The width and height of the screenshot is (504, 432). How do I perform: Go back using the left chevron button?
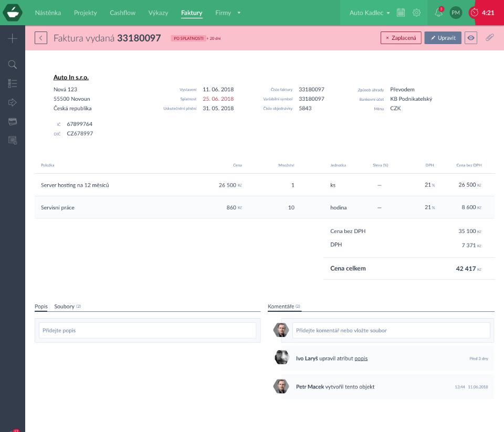click(41, 38)
